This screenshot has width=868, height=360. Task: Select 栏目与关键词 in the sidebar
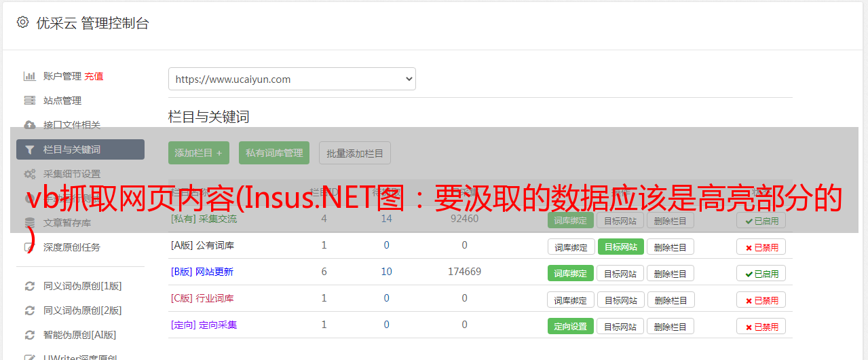(80, 149)
